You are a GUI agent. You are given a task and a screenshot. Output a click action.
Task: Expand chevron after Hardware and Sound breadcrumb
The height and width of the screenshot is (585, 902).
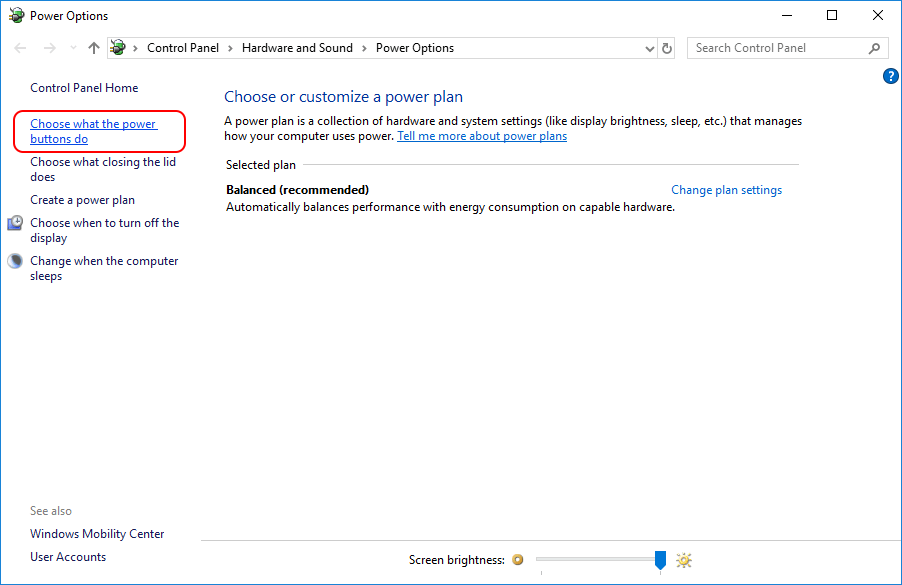pos(364,48)
